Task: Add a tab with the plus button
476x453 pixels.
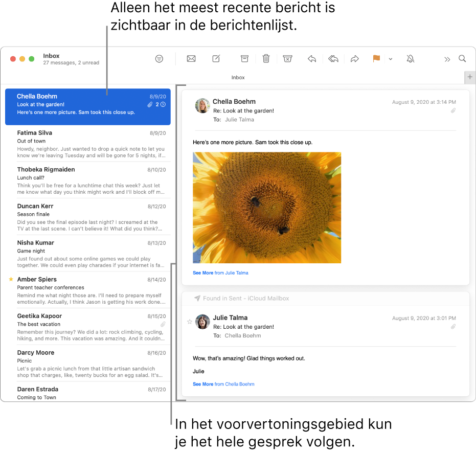Action: tap(470, 77)
